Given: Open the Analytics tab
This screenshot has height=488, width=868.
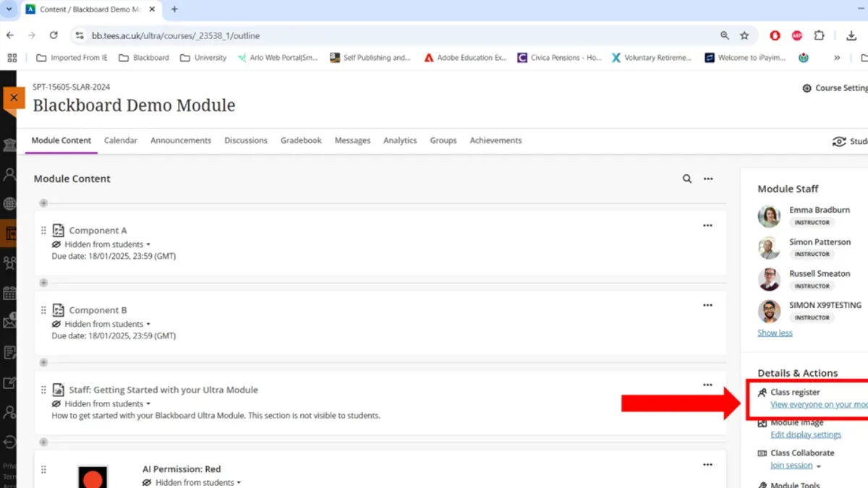Looking at the screenshot, I should 400,140.
